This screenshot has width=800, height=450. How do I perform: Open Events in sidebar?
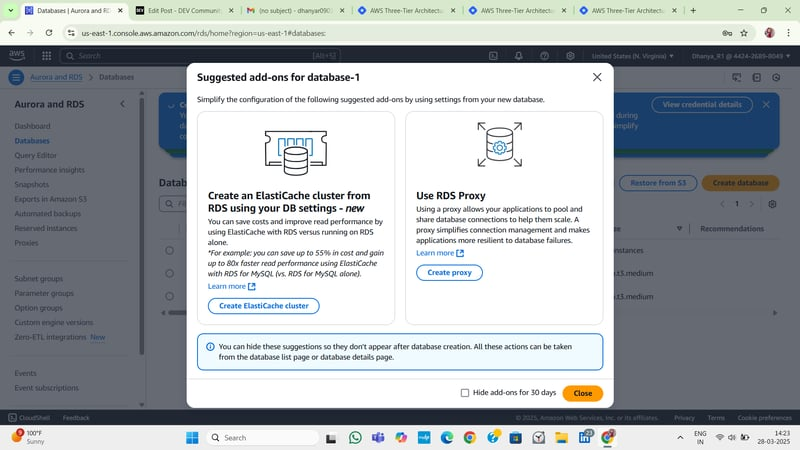[26, 373]
